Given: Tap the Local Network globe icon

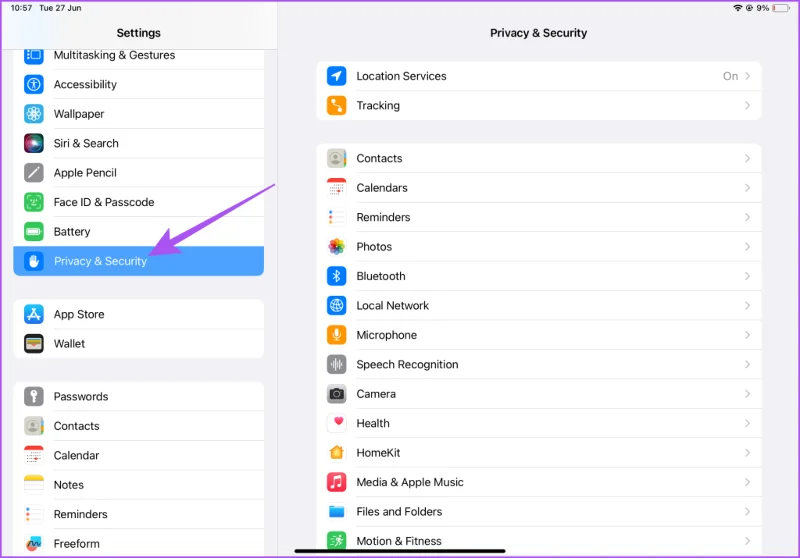Looking at the screenshot, I should (336, 306).
